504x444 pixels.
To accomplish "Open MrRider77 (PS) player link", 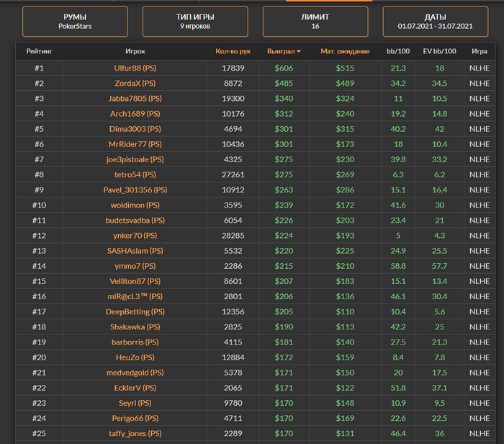I will tap(135, 144).
